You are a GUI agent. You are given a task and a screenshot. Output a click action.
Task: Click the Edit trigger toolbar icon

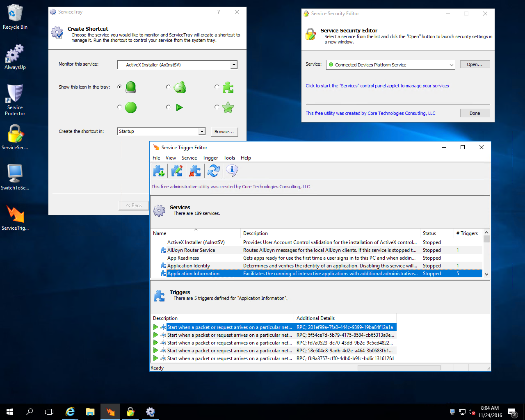pyautogui.click(x=177, y=171)
